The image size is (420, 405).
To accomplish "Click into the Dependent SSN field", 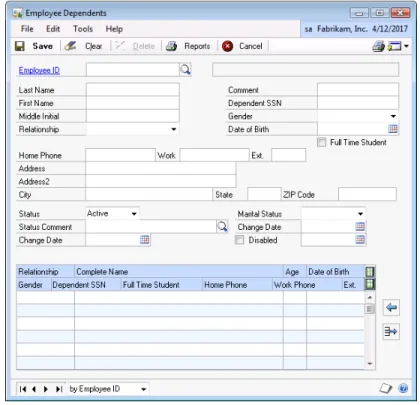I will [358, 103].
